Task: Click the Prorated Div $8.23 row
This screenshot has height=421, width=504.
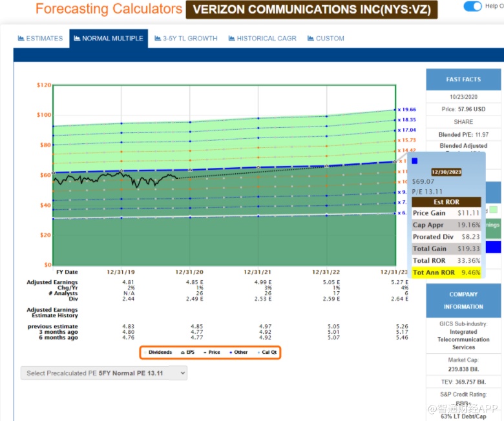Action: click(x=446, y=237)
